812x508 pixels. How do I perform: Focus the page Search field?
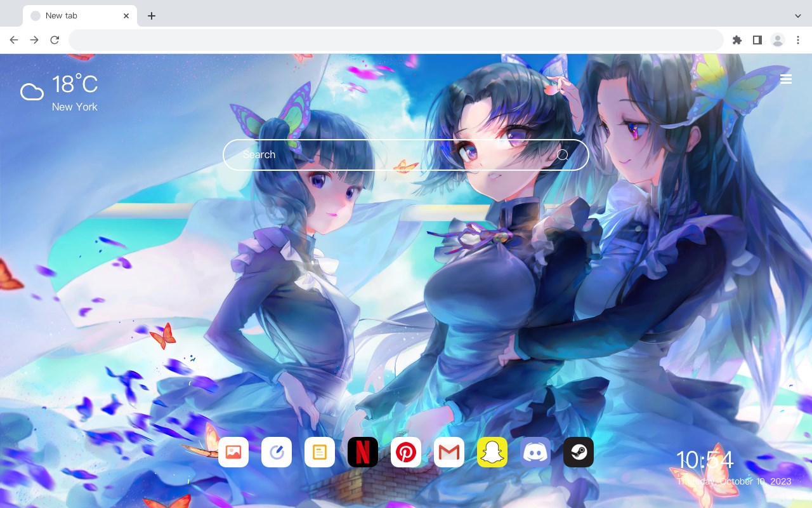tap(406, 155)
